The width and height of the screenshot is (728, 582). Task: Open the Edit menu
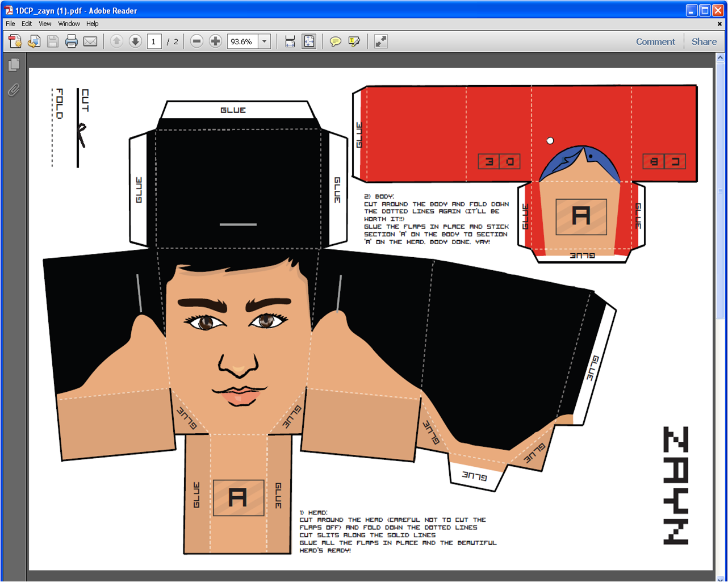coord(27,24)
